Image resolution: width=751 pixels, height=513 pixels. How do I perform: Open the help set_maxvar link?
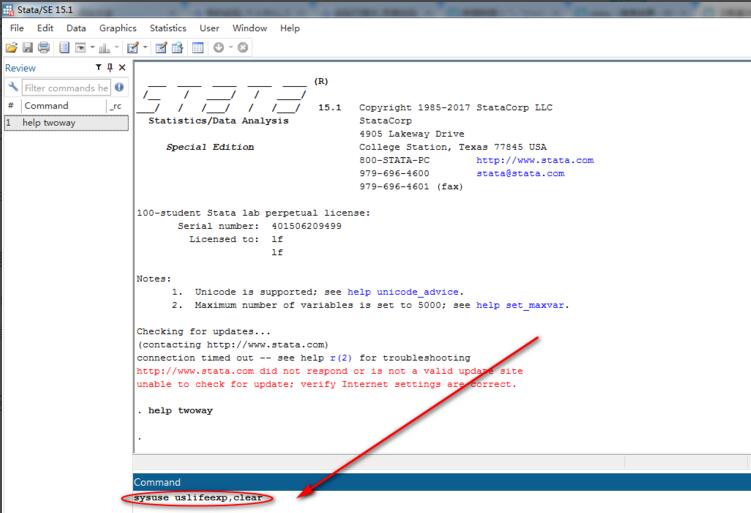click(x=520, y=305)
